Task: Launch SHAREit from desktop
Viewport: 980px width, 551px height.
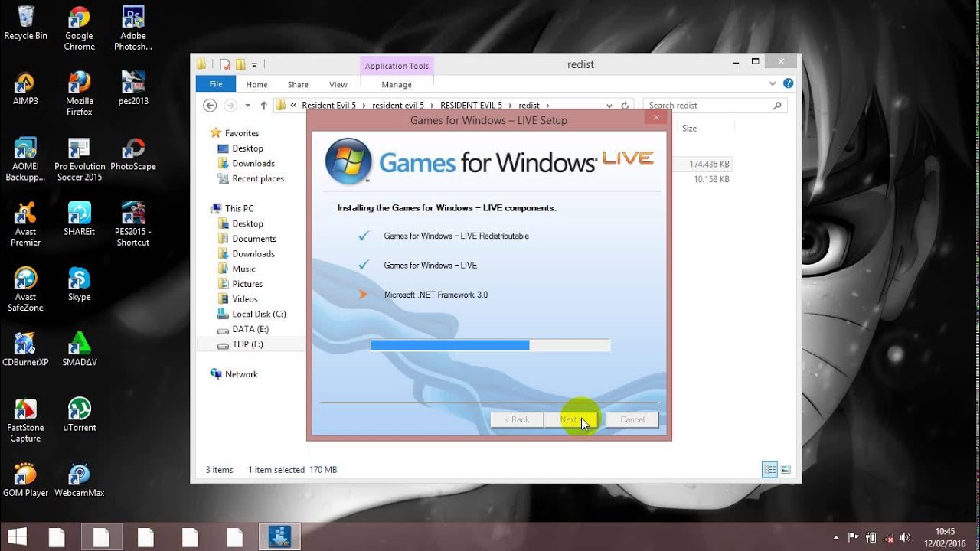Action: point(79,219)
